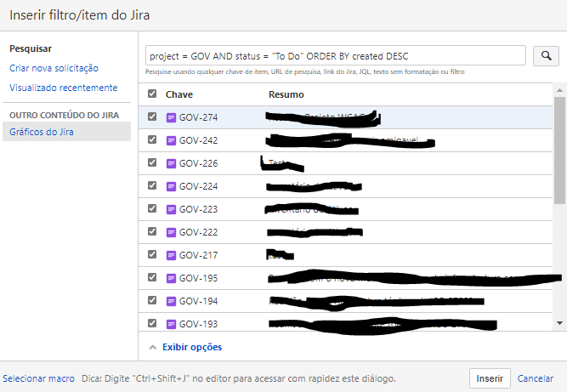This screenshot has height=392, width=567.
Task: Click the GOV-224 issue key
Action: click(198, 186)
